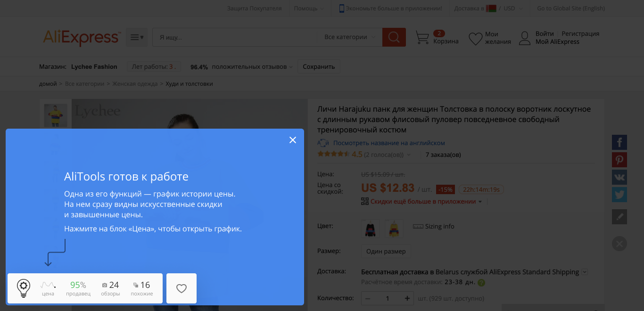
Task: Select the dark hoodie color swatch
Action: pos(370,229)
